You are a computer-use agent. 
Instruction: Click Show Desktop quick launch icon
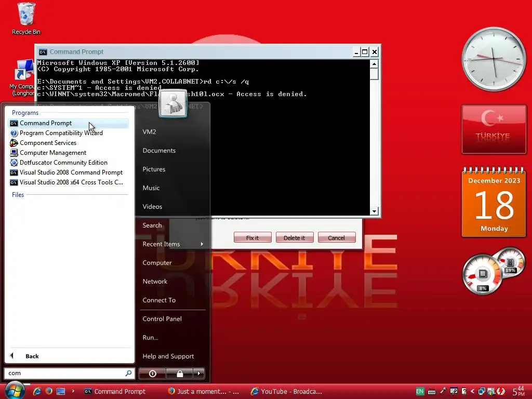[x=61, y=391]
